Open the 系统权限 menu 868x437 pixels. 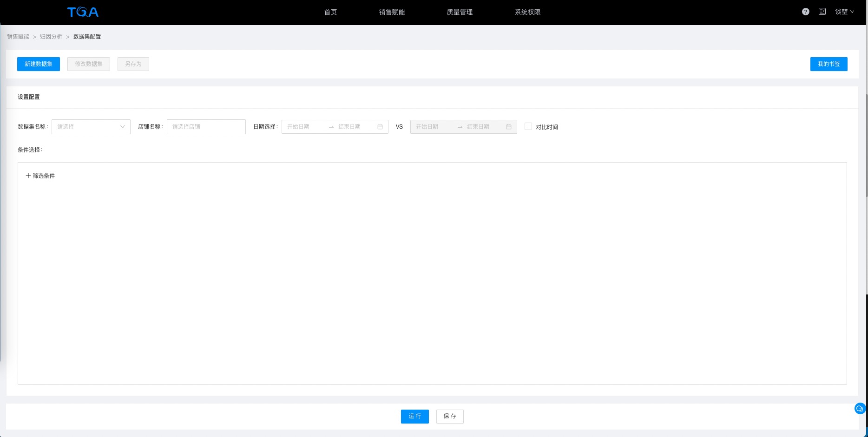pyautogui.click(x=527, y=12)
